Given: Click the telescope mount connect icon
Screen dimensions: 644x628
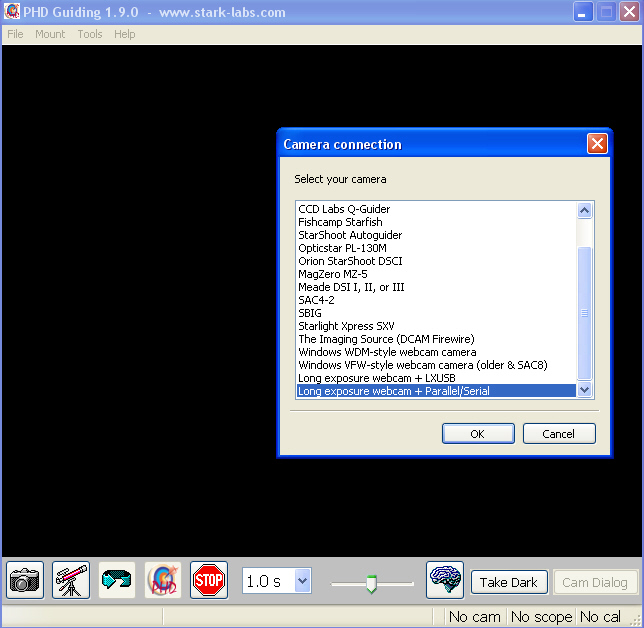Looking at the screenshot, I should (x=71, y=580).
